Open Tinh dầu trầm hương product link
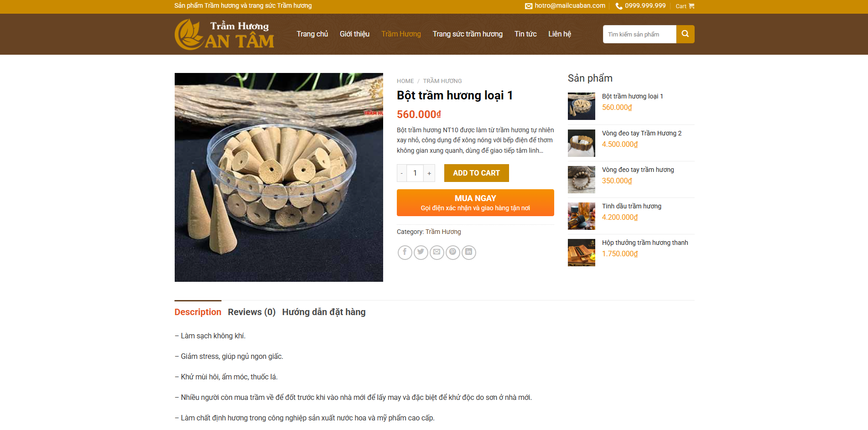This screenshot has height=430, width=868. pyautogui.click(x=632, y=206)
